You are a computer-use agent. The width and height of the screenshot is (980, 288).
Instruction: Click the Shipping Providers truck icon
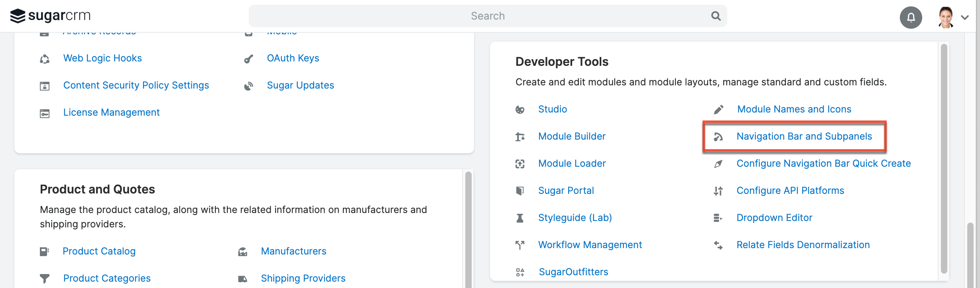point(243,279)
